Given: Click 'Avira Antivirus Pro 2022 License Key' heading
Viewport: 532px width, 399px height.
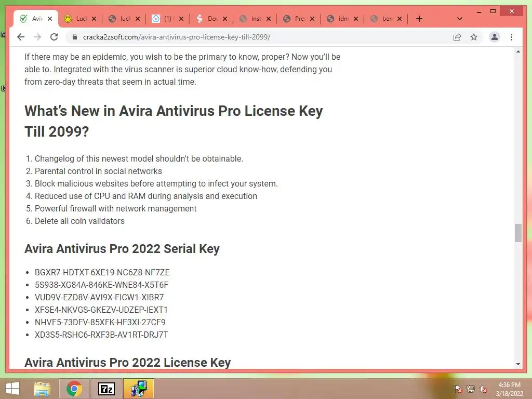Looking at the screenshot, I should coord(128,362).
